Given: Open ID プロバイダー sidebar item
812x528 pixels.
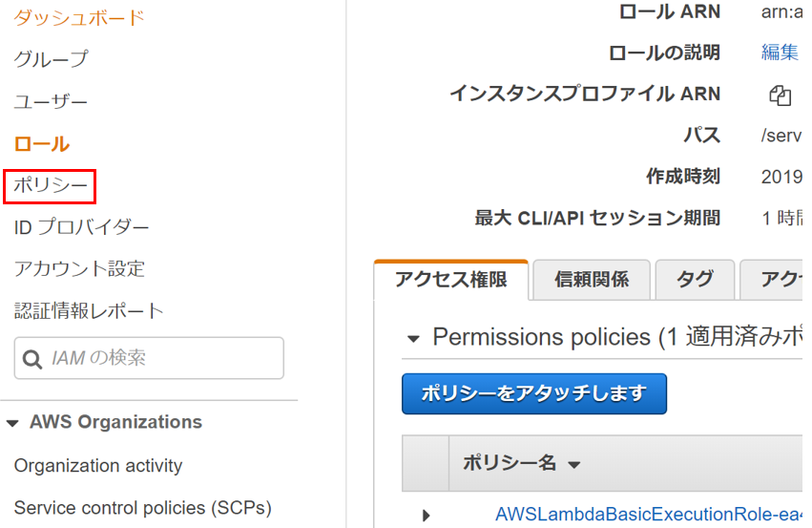Looking at the screenshot, I should pyautogui.click(x=81, y=227).
